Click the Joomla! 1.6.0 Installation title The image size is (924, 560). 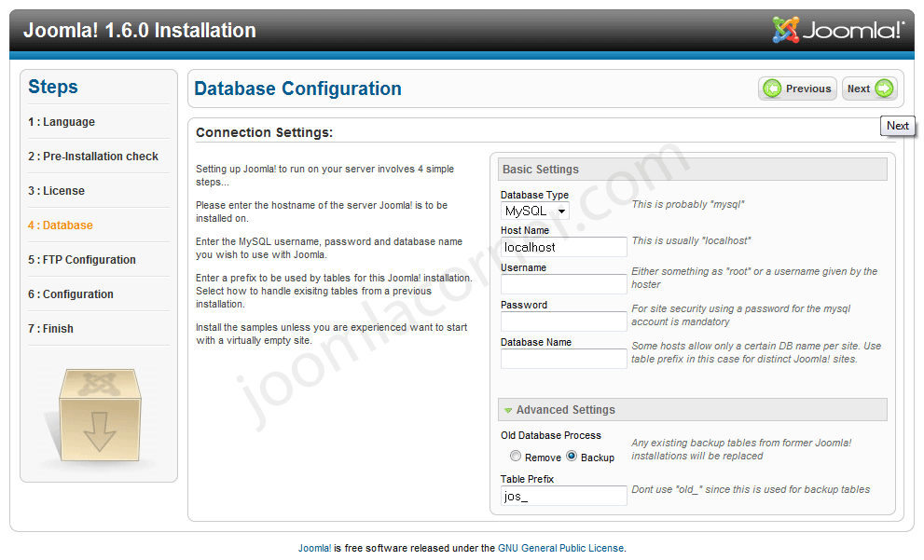[x=140, y=30]
